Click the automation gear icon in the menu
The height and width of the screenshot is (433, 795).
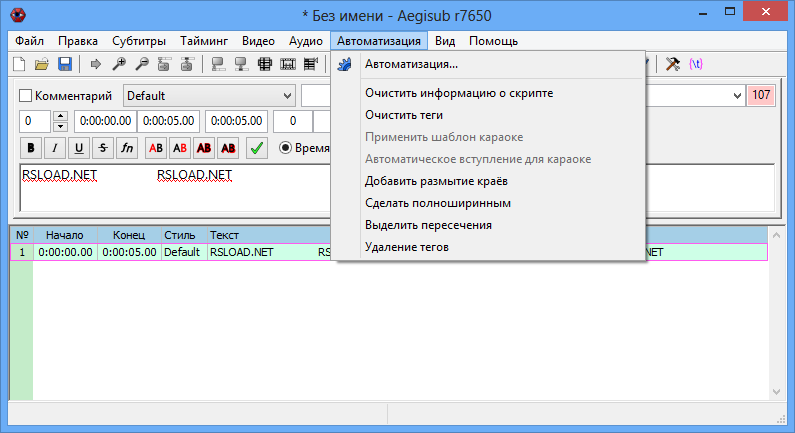[x=345, y=64]
